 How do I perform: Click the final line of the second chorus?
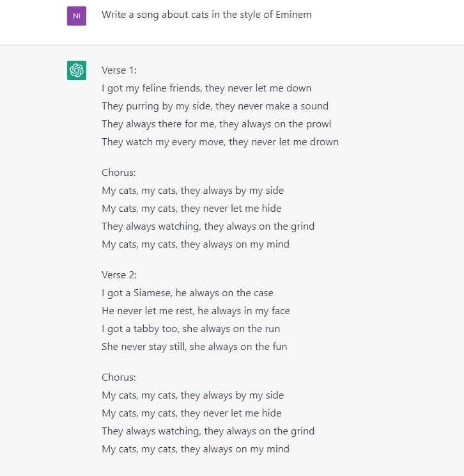click(196, 449)
